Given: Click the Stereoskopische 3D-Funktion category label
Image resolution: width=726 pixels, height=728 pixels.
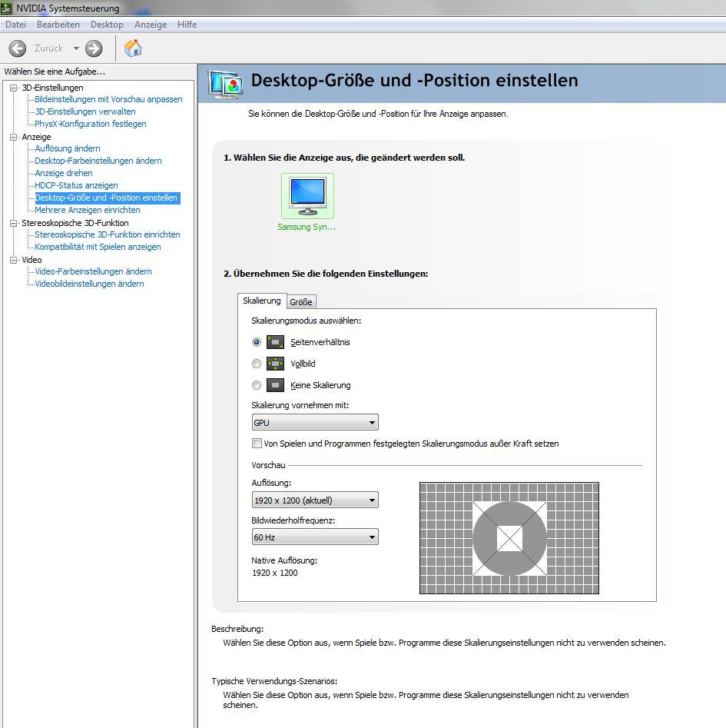Looking at the screenshot, I should coord(75,223).
